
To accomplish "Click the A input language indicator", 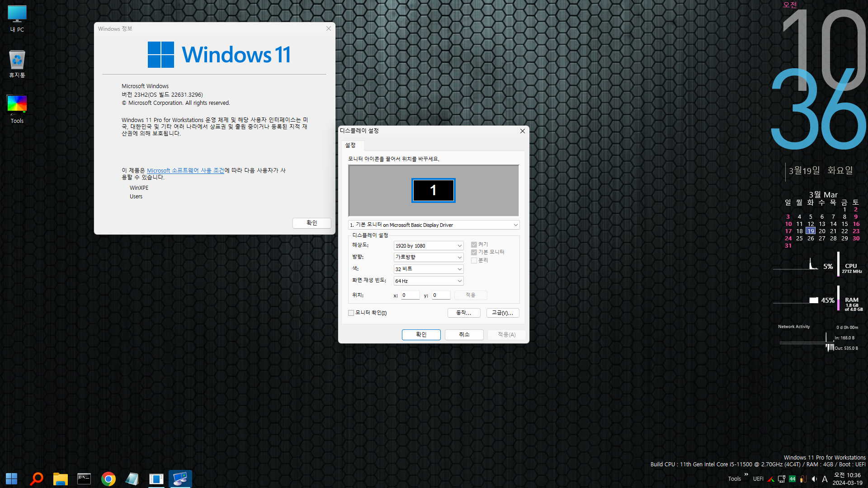I will coord(825,479).
